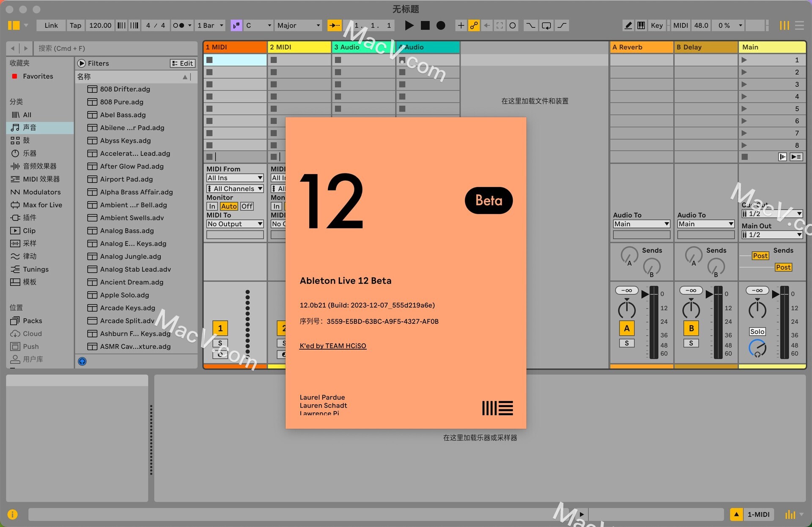Open MIDI From All Ins dropdown
812x527 pixels.
[235, 178]
